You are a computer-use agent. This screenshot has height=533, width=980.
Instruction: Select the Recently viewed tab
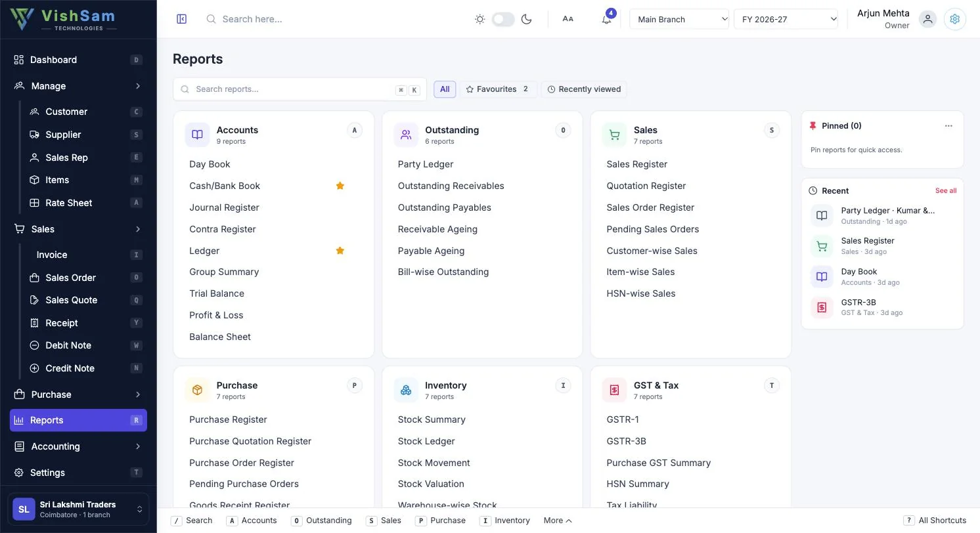(x=584, y=89)
